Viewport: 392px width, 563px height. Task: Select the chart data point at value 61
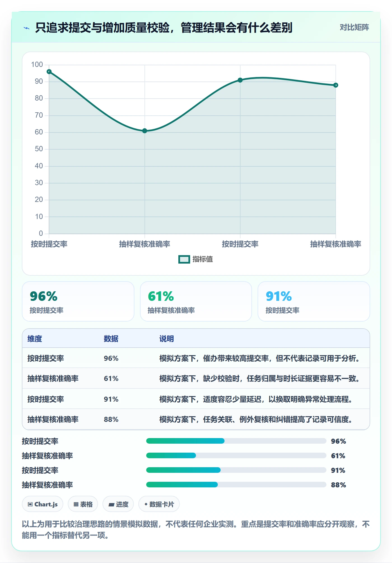144,131
